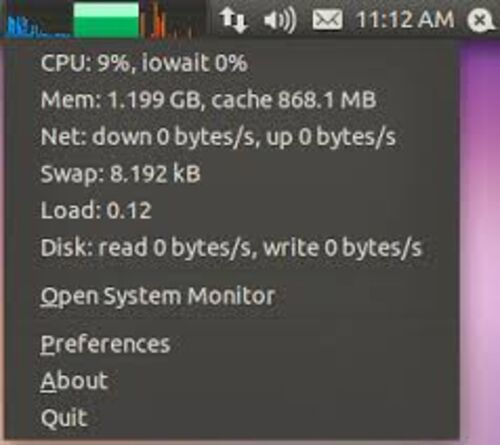Select the Disk read/write entry
This screenshot has width=500, height=445.
(230, 247)
